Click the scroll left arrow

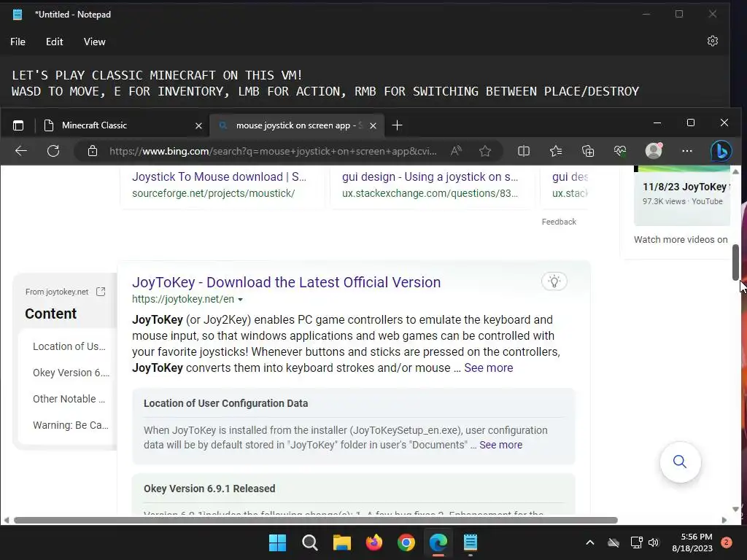point(6,520)
